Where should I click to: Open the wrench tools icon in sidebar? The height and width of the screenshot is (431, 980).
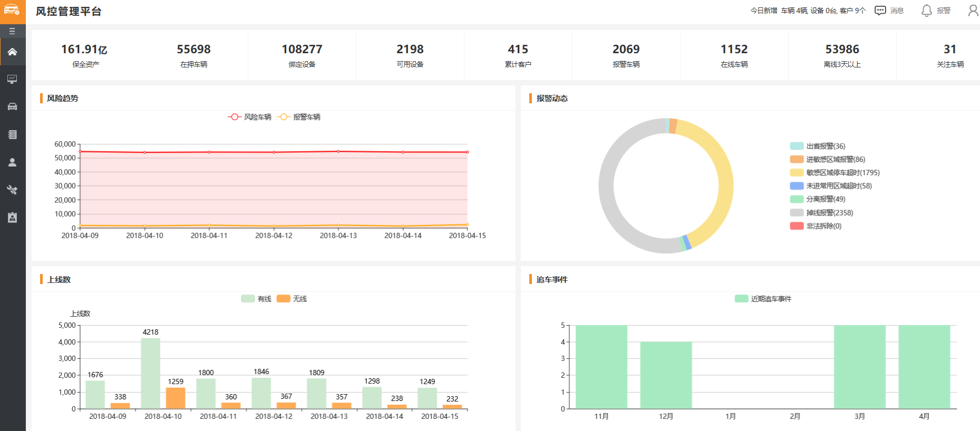(12, 190)
